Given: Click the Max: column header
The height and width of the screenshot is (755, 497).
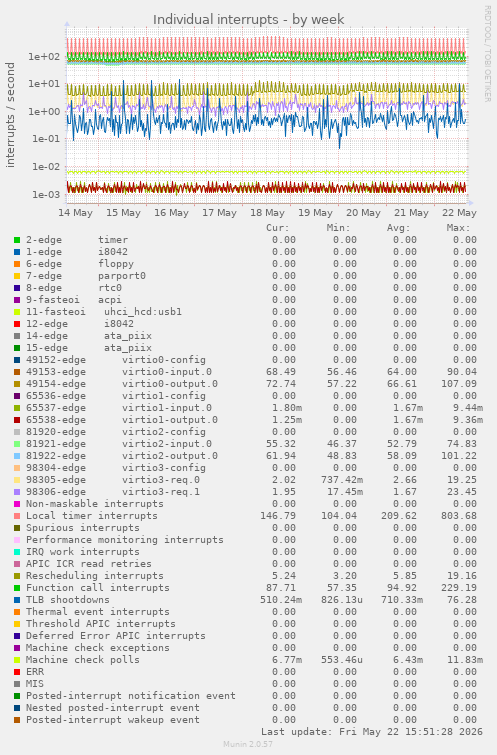Looking at the screenshot, I should coord(458,228).
